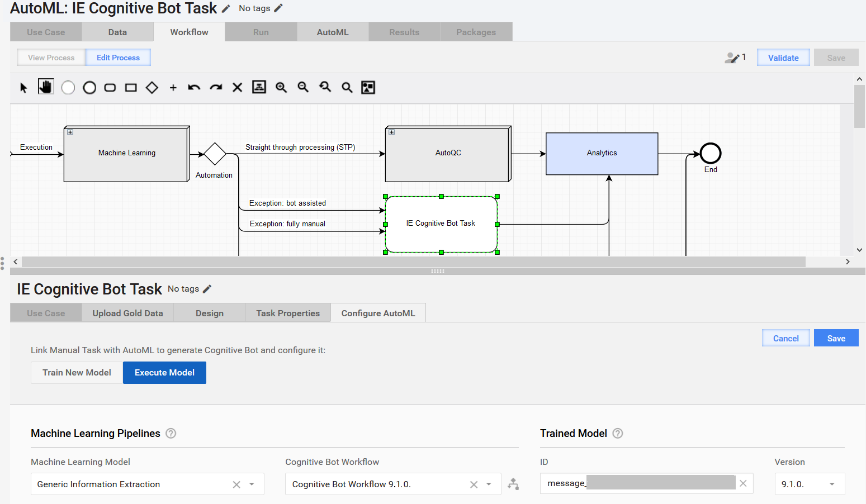
Task: Open the Task Properties tab
Action: click(x=288, y=313)
